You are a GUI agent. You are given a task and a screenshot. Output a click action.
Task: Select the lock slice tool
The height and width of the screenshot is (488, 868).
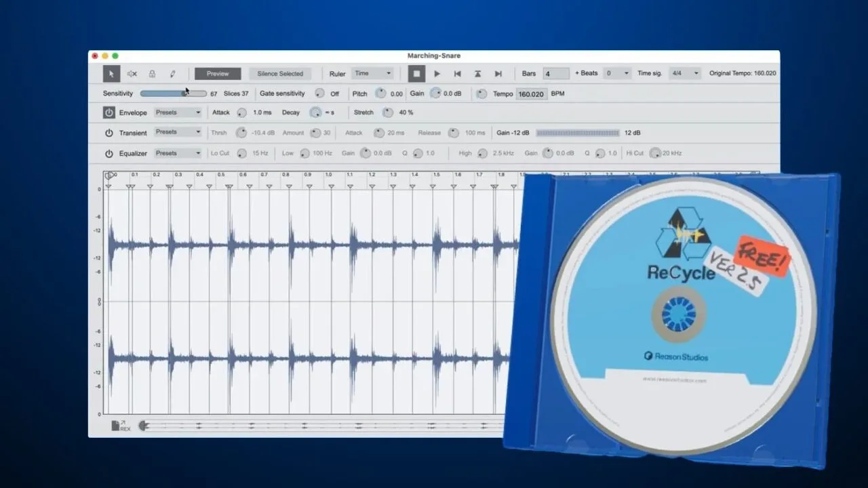coord(152,73)
